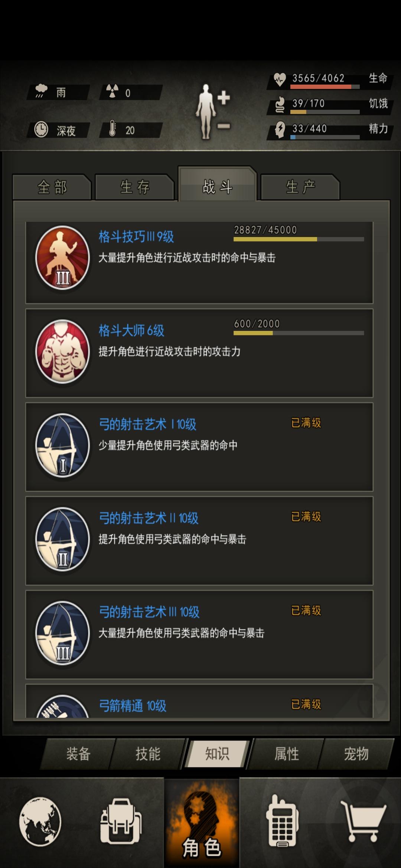Switch to the 全部 tab
Screen dimensions: 401x868
point(52,187)
